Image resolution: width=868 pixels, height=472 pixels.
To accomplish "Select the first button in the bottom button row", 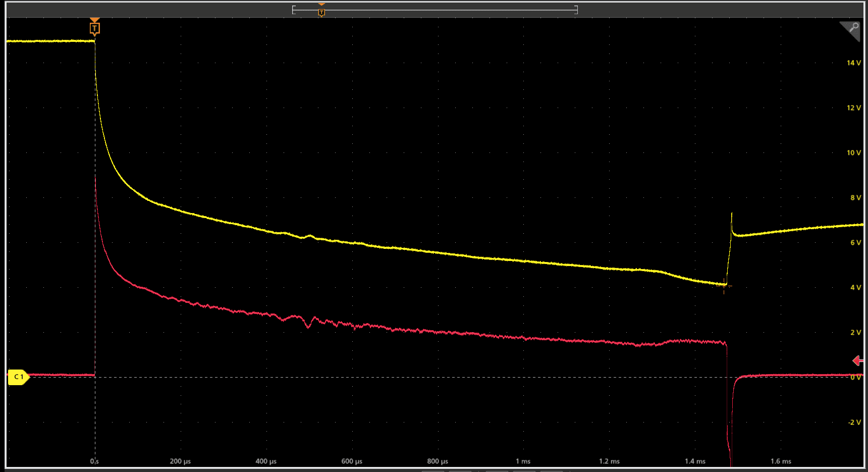I will coord(433,470).
